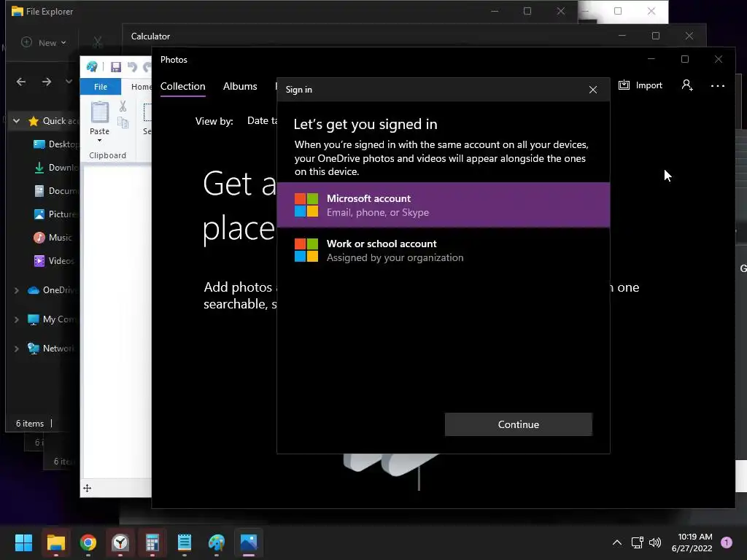747x560 pixels.
Task: Click the New button in File Explorer
Action: point(43,42)
